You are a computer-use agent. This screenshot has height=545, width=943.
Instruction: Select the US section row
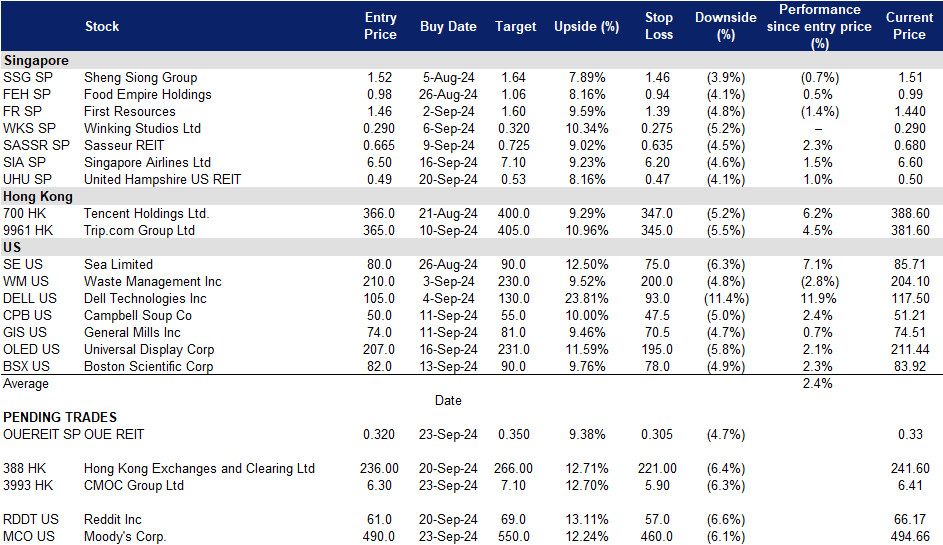[x=472, y=247]
